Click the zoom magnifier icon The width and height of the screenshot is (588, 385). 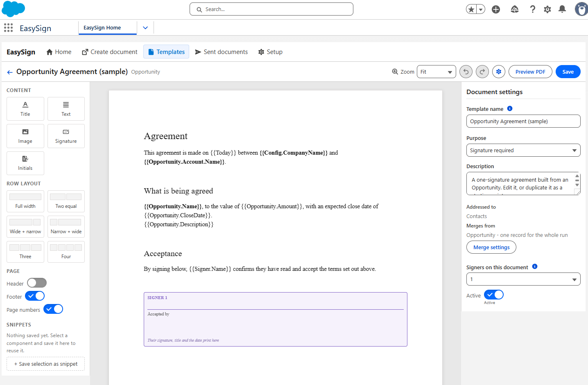395,72
